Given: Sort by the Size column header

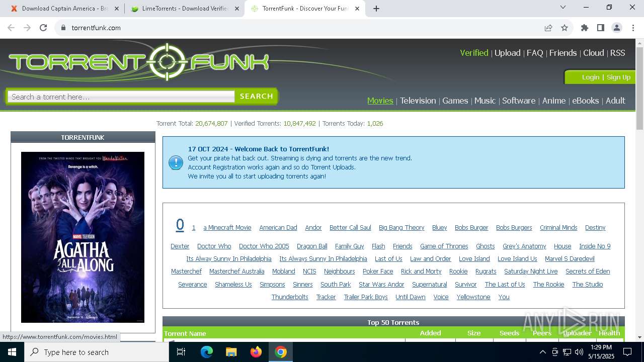Looking at the screenshot, I should click(x=474, y=333).
